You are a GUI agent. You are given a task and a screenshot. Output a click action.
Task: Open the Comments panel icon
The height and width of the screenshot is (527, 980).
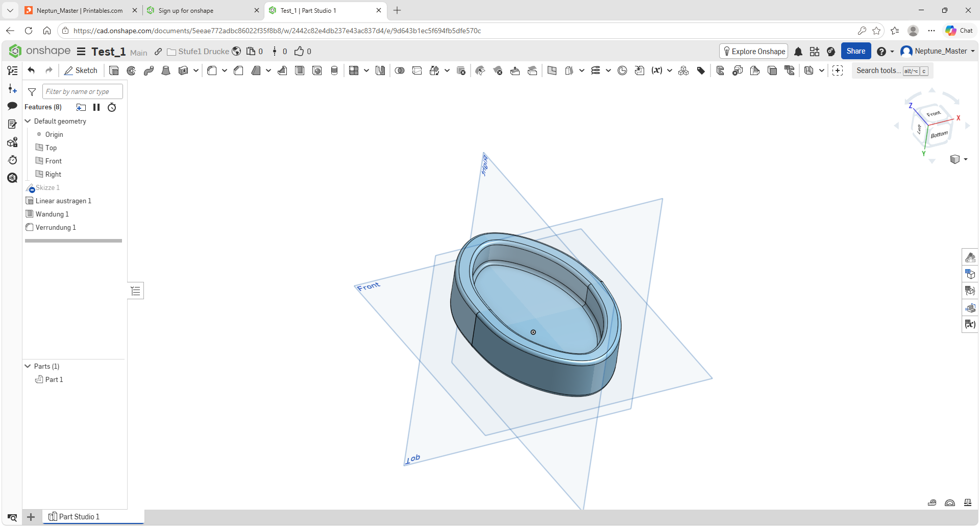click(12, 106)
